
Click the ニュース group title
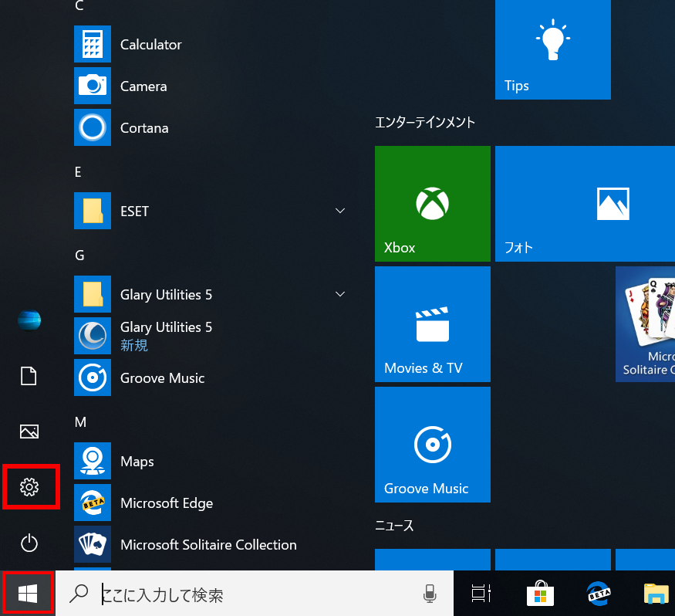(x=394, y=526)
